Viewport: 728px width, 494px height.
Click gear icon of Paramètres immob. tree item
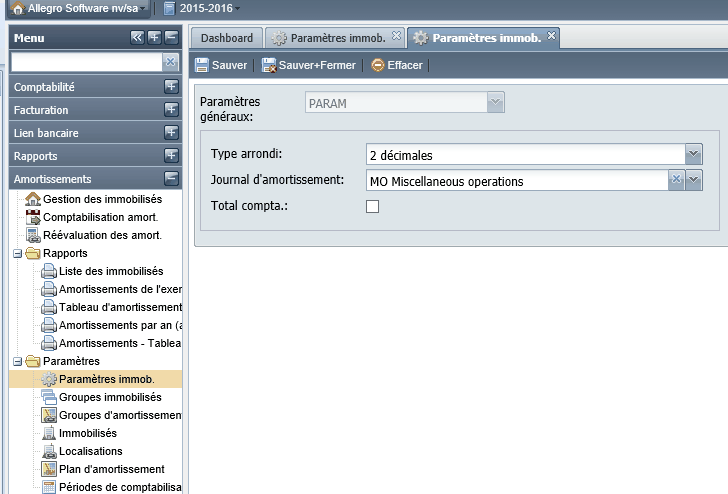[x=49, y=379]
